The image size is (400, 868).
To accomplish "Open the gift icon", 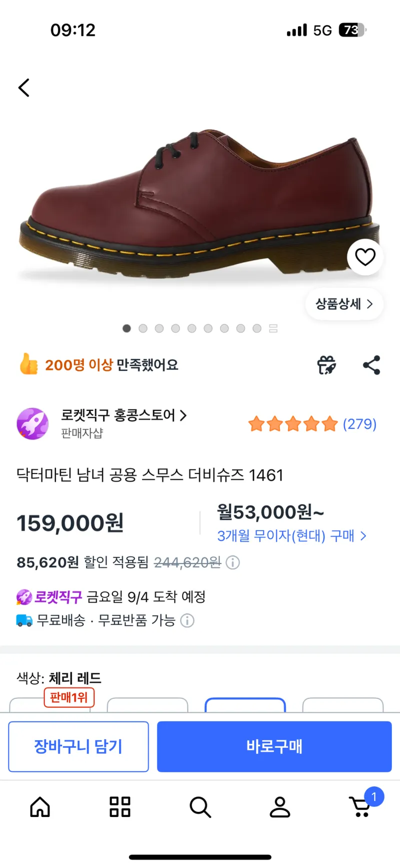I will click(x=326, y=365).
